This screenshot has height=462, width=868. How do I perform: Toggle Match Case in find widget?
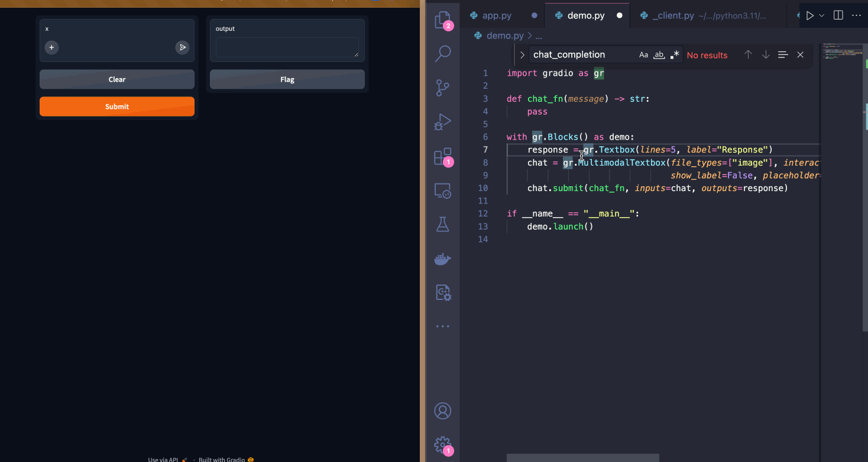click(643, 55)
